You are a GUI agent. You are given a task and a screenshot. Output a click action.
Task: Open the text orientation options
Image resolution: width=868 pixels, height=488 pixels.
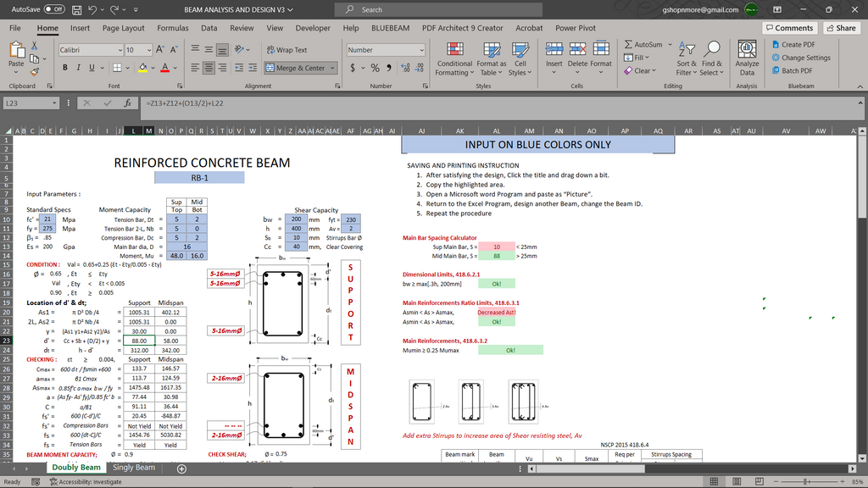tap(242, 50)
